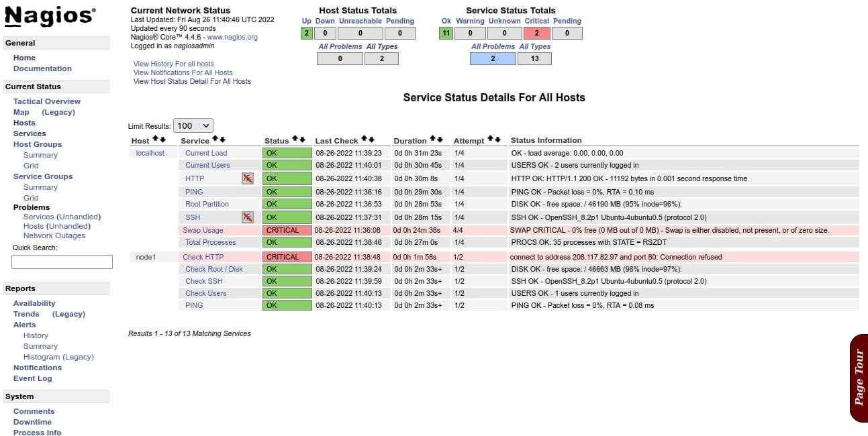
Task: Sort Attempt column ascending arrow
Action: coord(490,139)
